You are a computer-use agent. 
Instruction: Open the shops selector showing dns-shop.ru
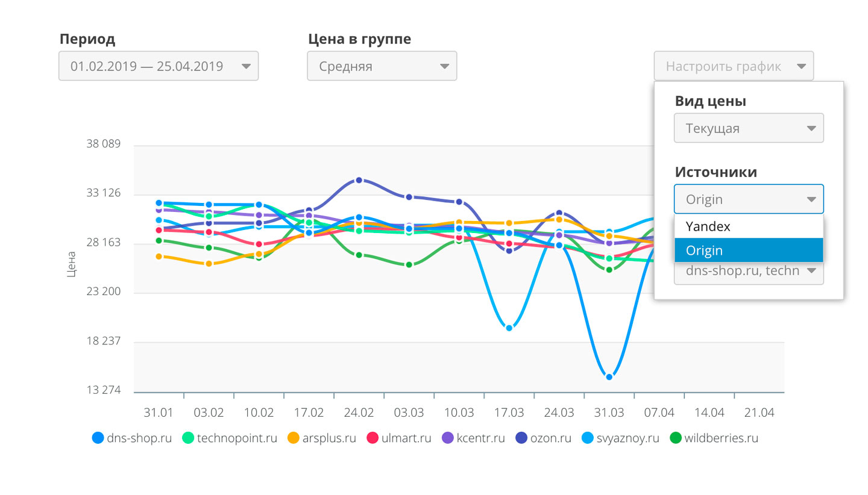(x=748, y=272)
